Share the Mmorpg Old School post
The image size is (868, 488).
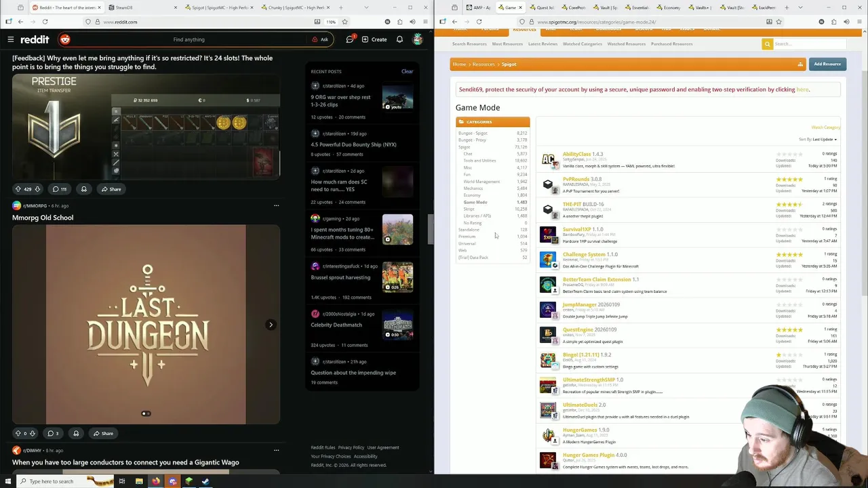(x=102, y=433)
